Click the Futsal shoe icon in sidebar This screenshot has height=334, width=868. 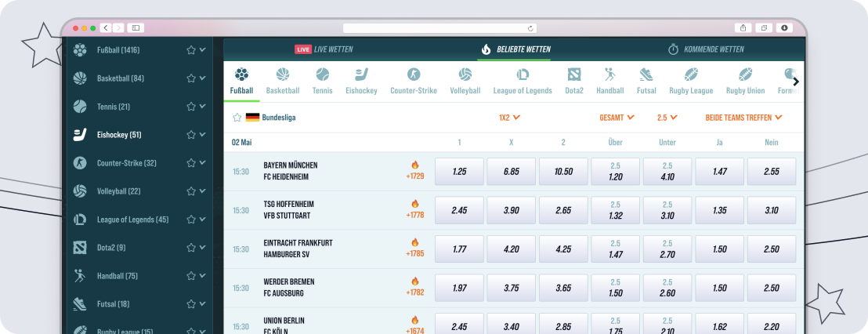(80, 304)
